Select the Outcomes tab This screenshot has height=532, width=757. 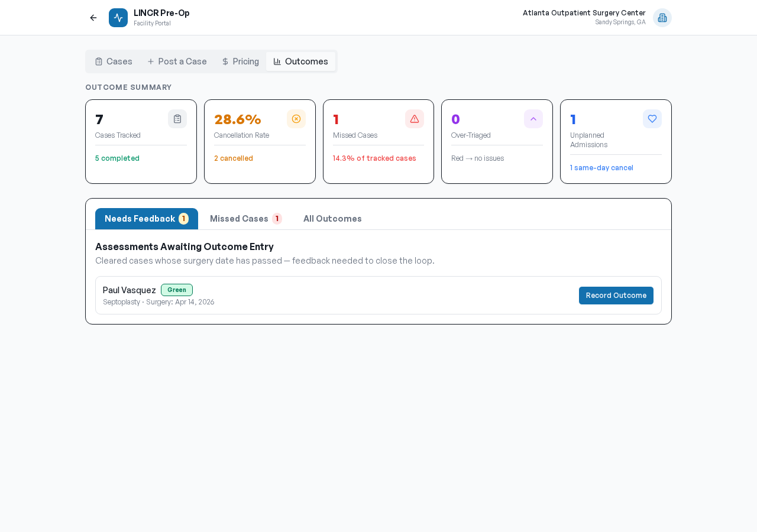(300, 61)
